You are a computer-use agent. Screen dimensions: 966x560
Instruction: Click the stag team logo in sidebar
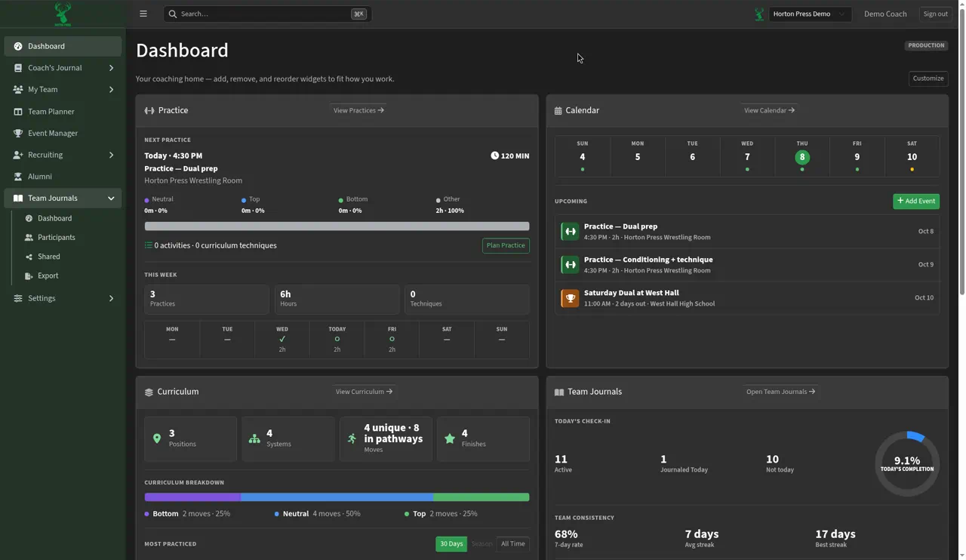(63, 14)
